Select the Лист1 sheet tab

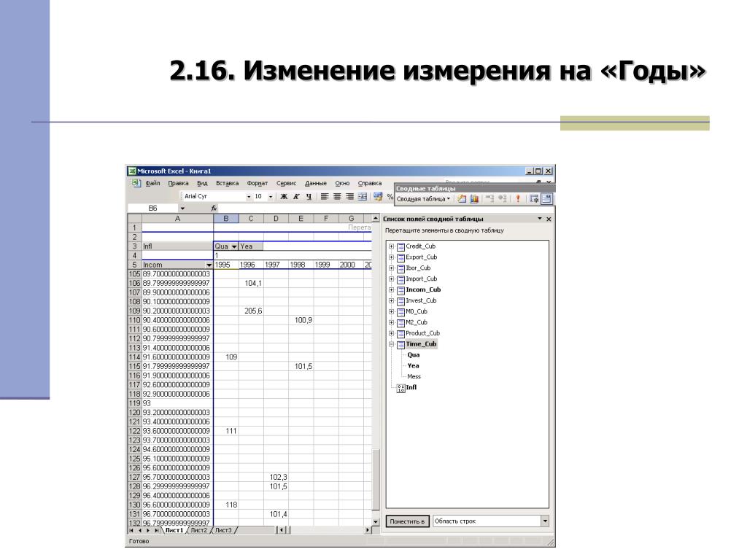(x=174, y=530)
